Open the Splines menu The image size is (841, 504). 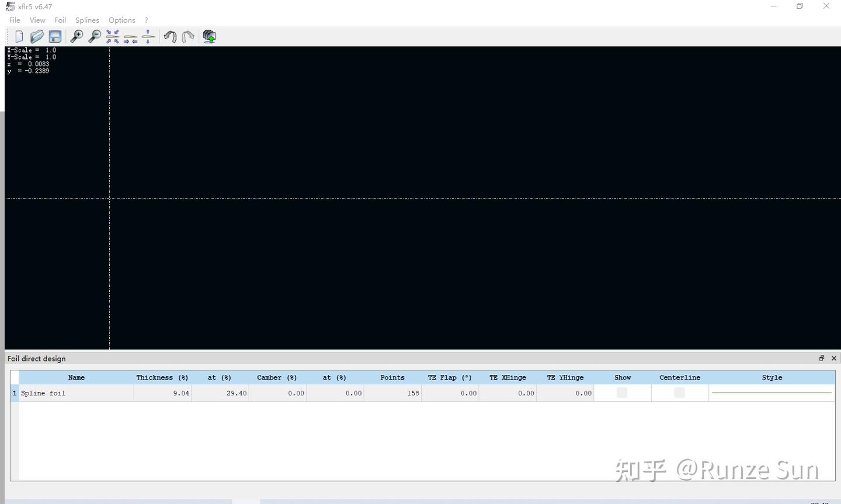click(x=87, y=20)
